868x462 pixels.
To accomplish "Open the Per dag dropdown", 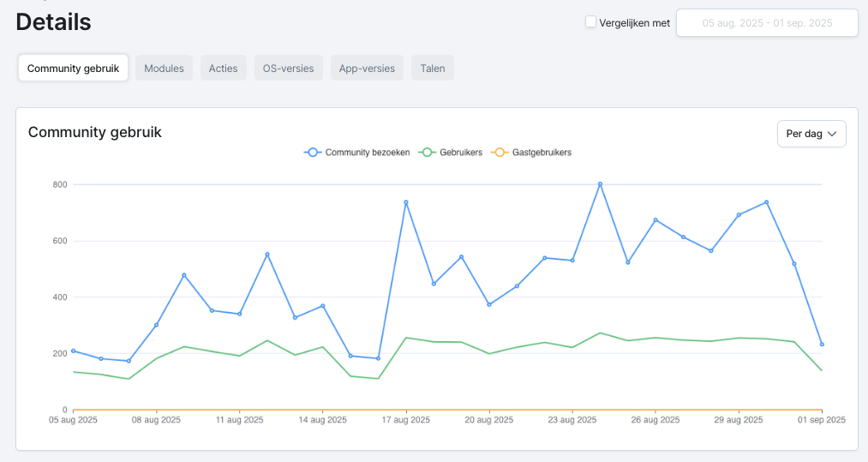I will pos(811,134).
